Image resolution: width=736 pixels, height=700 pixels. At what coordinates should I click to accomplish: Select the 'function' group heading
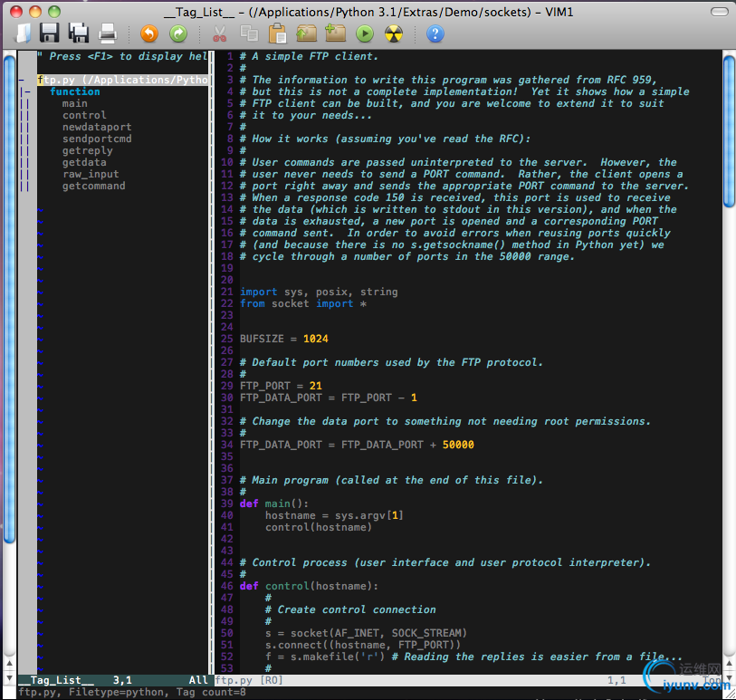tap(75, 91)
